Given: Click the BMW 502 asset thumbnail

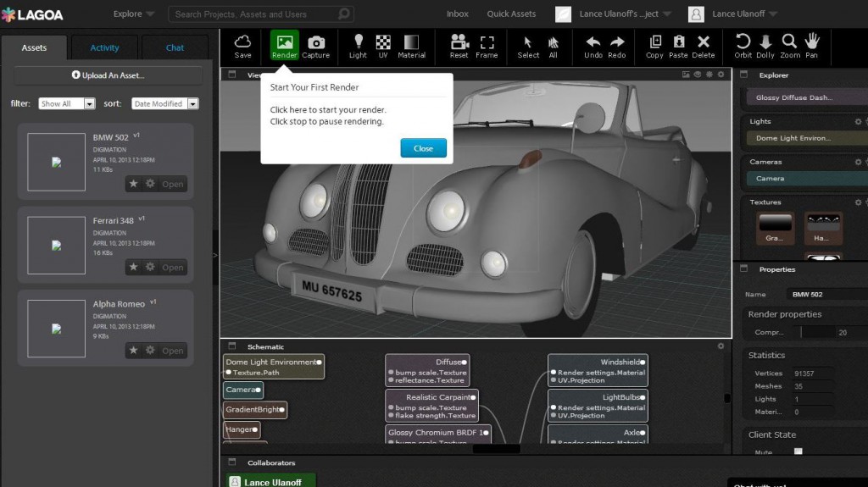Looking at the screenshot, I should (x=57, y=162).
